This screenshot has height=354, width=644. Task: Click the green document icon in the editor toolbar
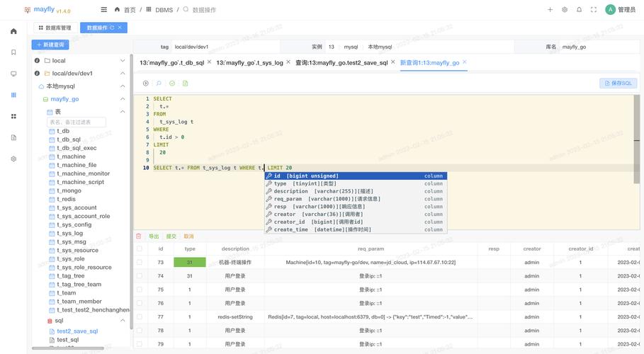(x=185, y=84)
